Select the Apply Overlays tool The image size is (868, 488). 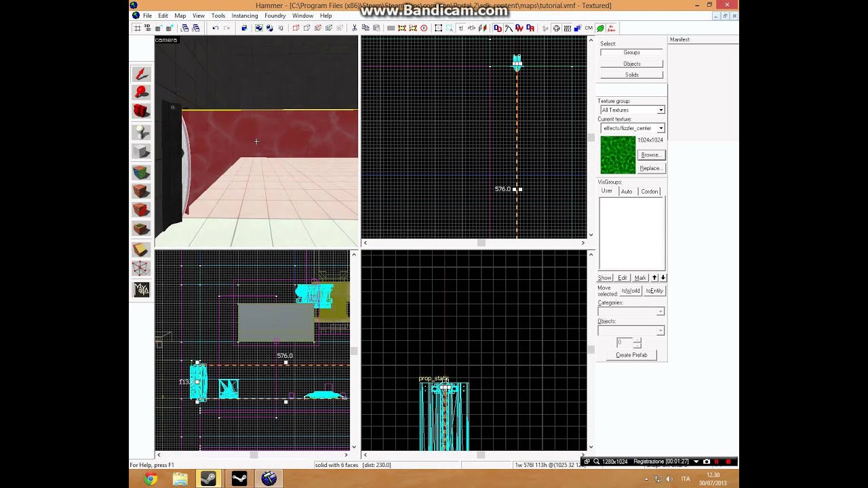[x=141, y=228]
